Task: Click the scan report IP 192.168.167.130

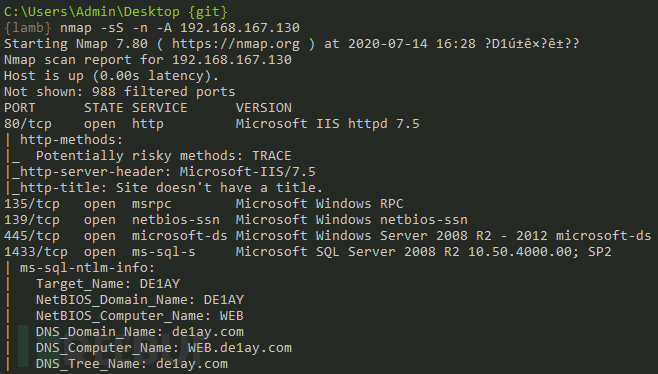Action: pyautogui.click(x=232, y=60)
